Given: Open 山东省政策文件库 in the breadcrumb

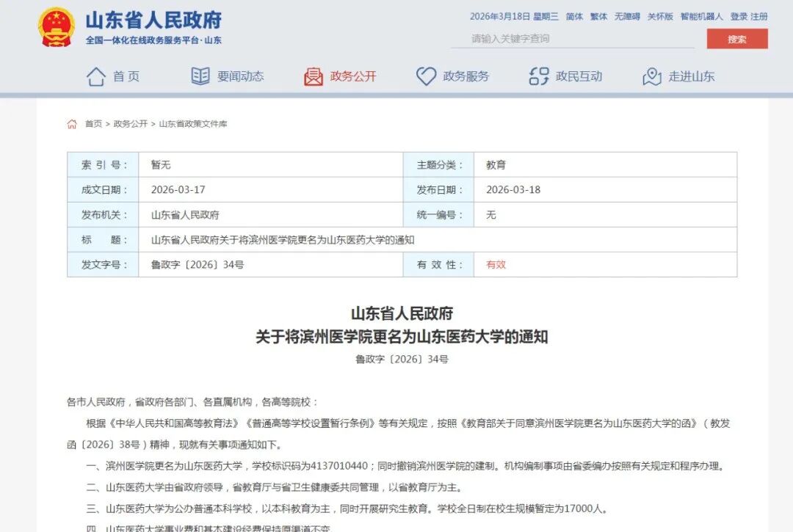Looking at the screenshot, I should [x=193, y=124].
